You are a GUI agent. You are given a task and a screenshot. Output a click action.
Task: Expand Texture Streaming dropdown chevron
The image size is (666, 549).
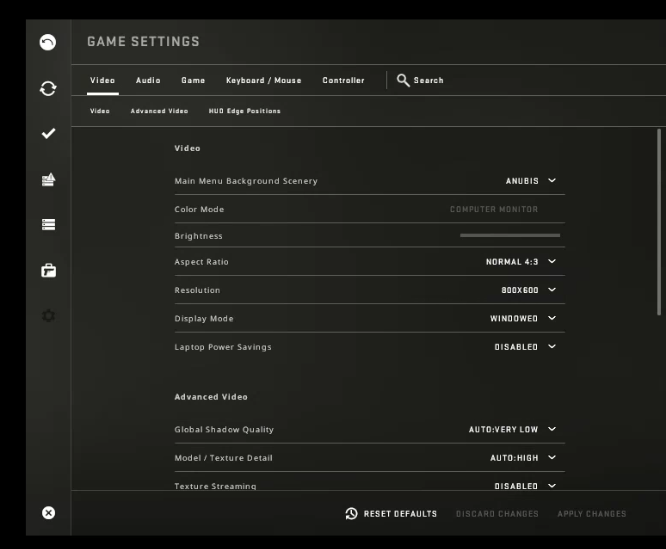[x=552, y=485]
